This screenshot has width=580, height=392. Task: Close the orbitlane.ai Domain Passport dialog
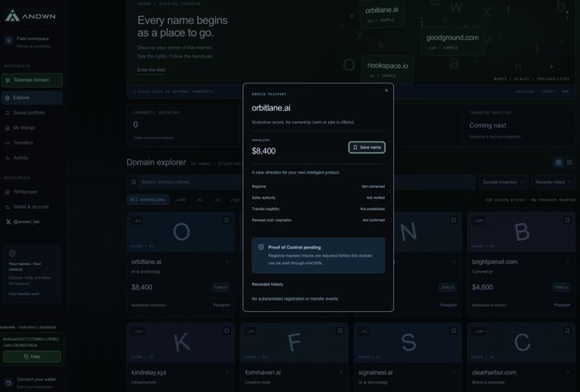click(386, 90)
